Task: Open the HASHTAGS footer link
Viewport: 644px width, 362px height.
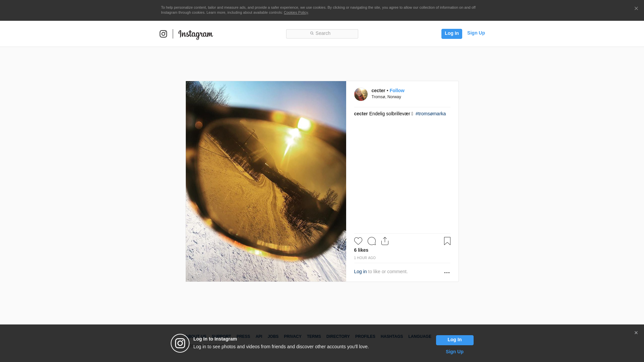Action: click(392, 337)
